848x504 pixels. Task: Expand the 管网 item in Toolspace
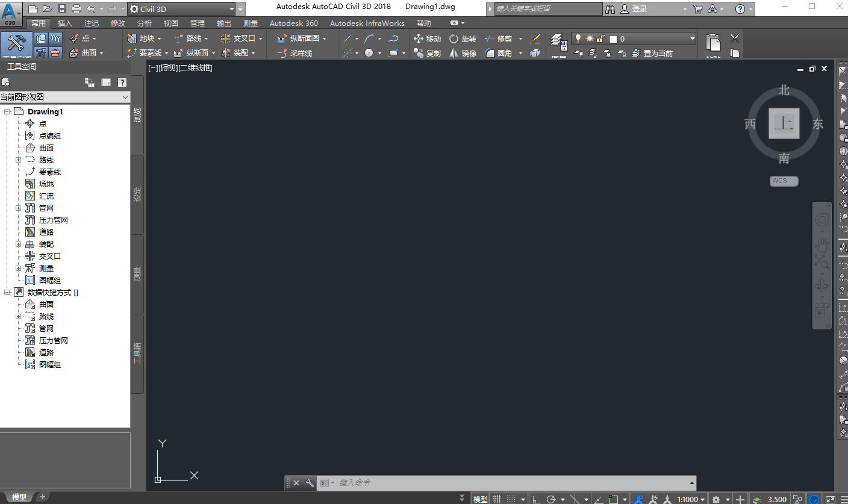[x=18, y=208]
